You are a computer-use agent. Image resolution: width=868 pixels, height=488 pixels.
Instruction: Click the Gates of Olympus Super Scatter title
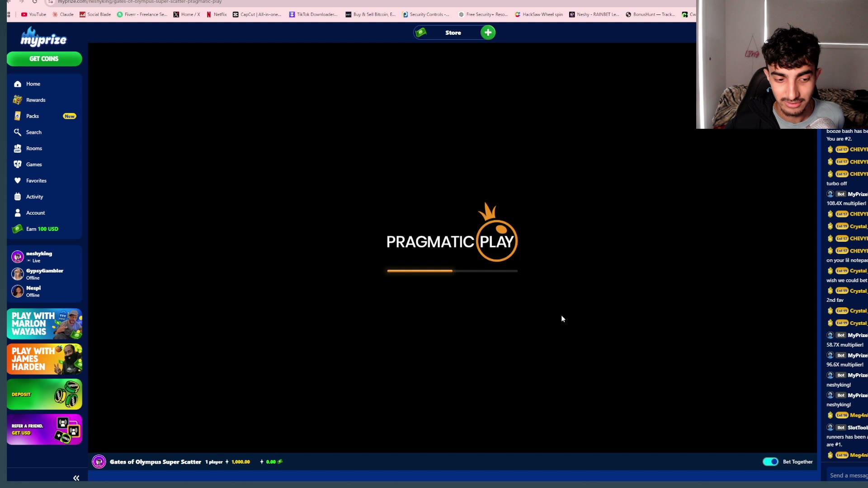coord(156,462)
